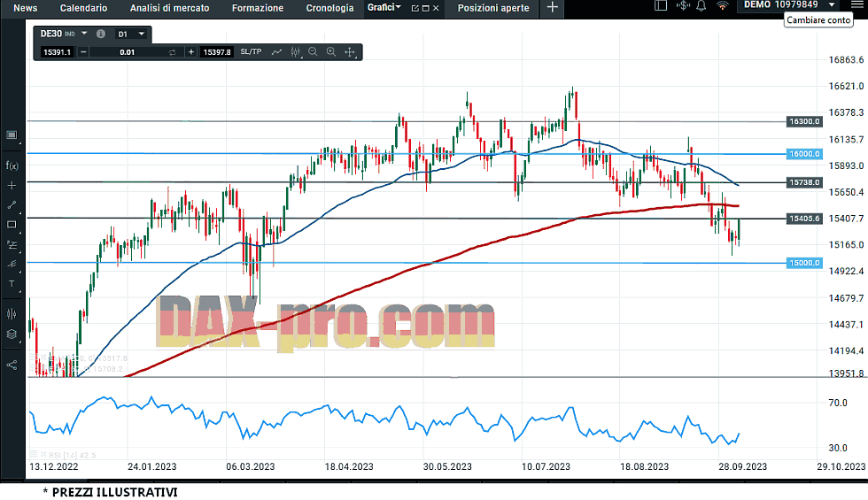The height and width of the screenshot is (500, 868).
Task: Click the RSI 70.0 scale value
Action: point(838,403)
